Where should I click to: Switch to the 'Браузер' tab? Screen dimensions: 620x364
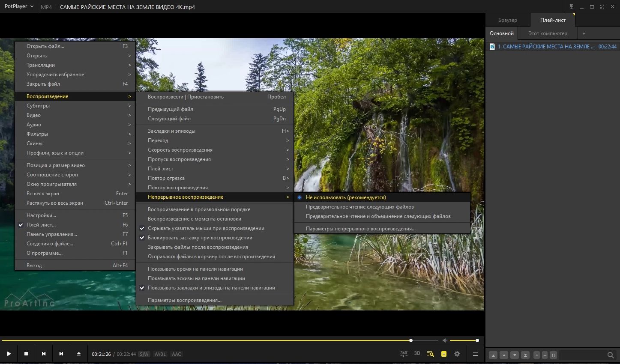click(x=507, y=20)
